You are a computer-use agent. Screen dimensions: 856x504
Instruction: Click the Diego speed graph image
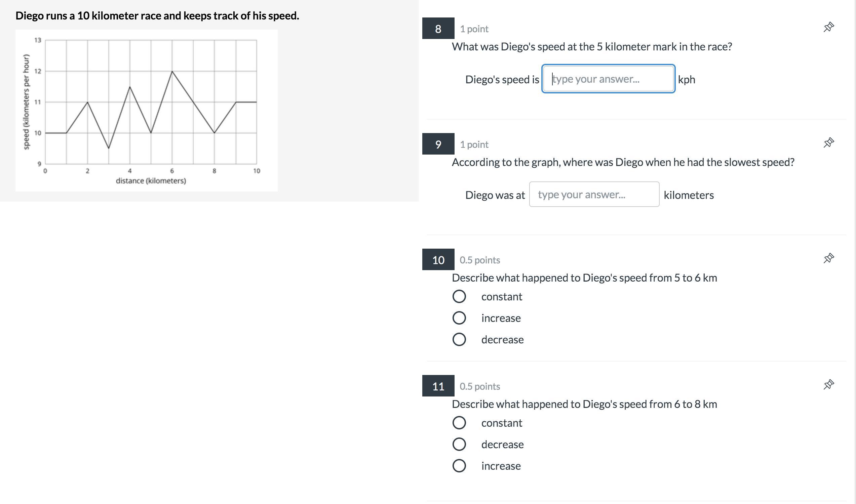coord(146,111)
